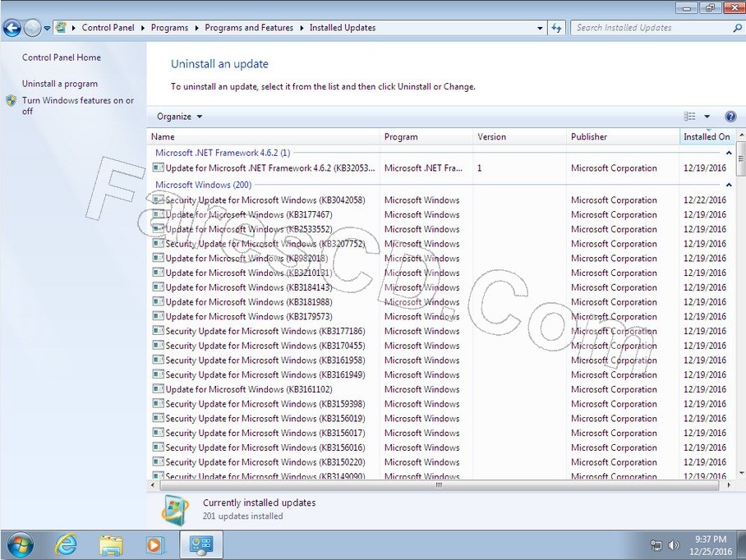
Task: Click icon of security update KB3177186
Action: (x=158, y=331)
